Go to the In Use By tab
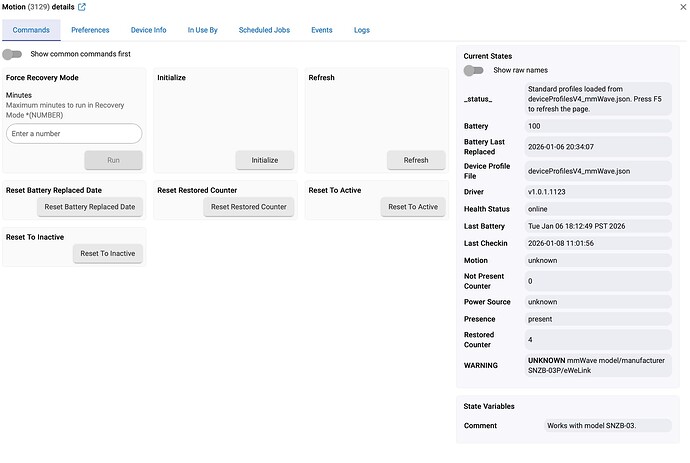690x463 pixels. [203, 30]
